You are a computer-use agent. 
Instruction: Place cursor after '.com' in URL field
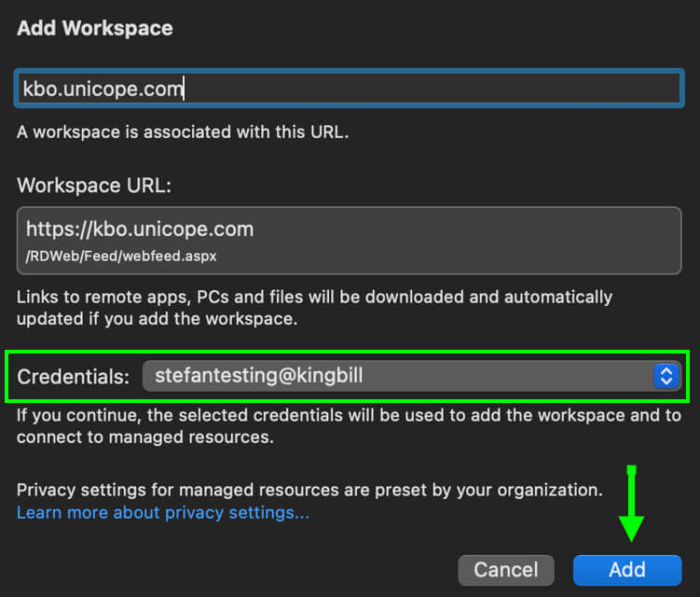click(185, 89)
